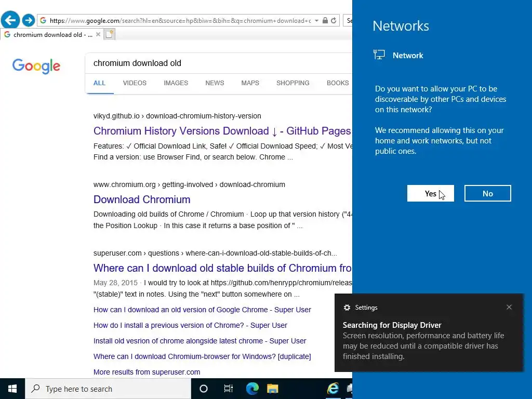The image size is (532, 399).
Task: Open 'Chromium History Versions Download' result
Action: pos(222,131)
